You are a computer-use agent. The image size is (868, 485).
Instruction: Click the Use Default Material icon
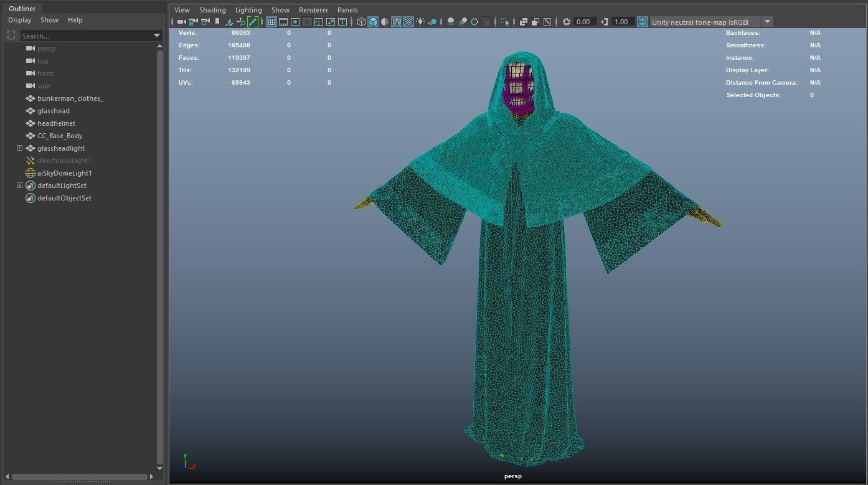coord(385,22)
